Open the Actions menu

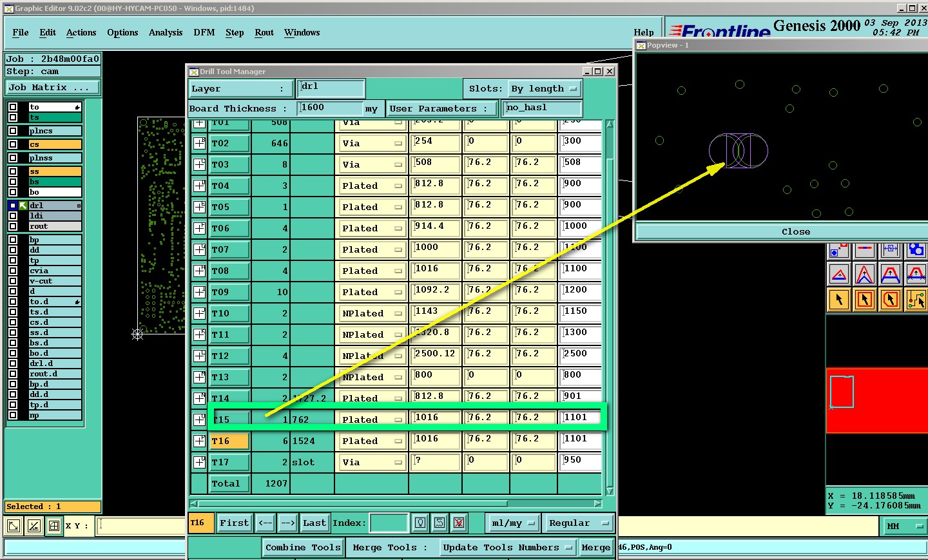coord(81,32)
